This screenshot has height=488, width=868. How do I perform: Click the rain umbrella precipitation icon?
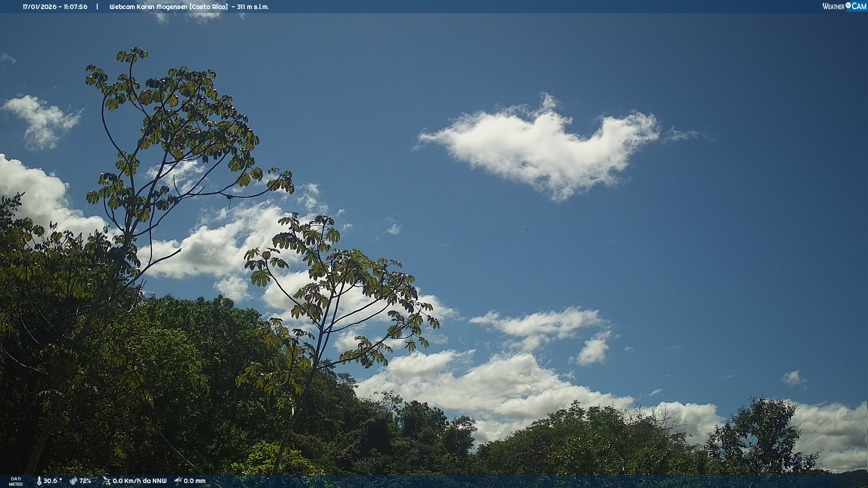pyautogui.click(x=178, y=481)
